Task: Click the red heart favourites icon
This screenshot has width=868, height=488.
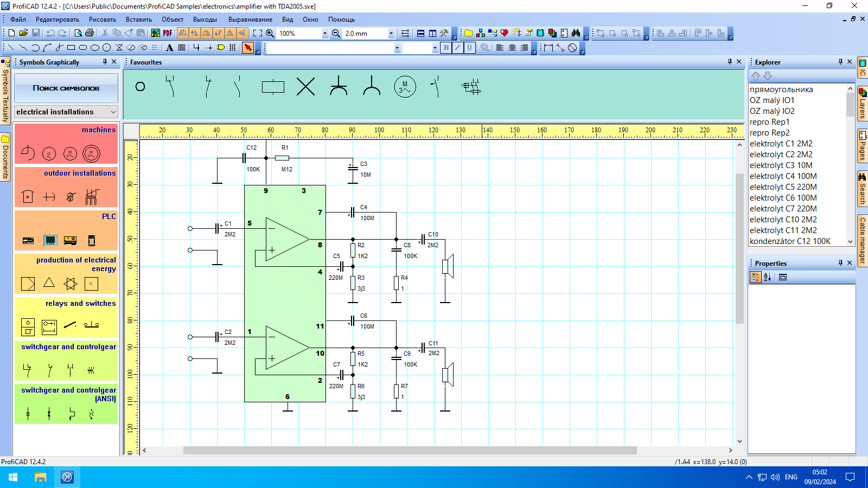Action: 504,33
